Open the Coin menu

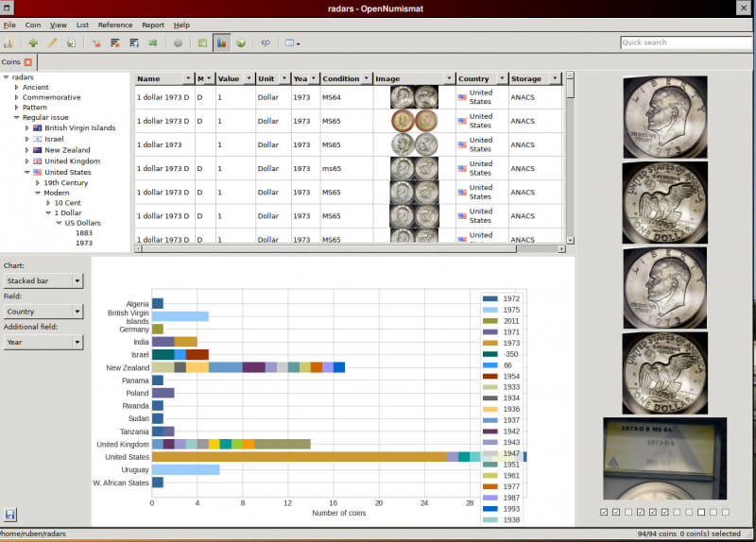point(33,25)
